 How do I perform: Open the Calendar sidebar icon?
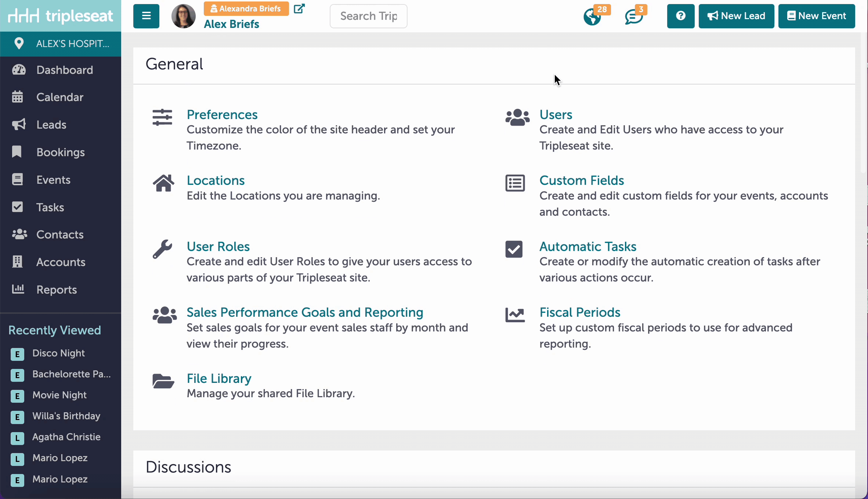click(19, 97)
